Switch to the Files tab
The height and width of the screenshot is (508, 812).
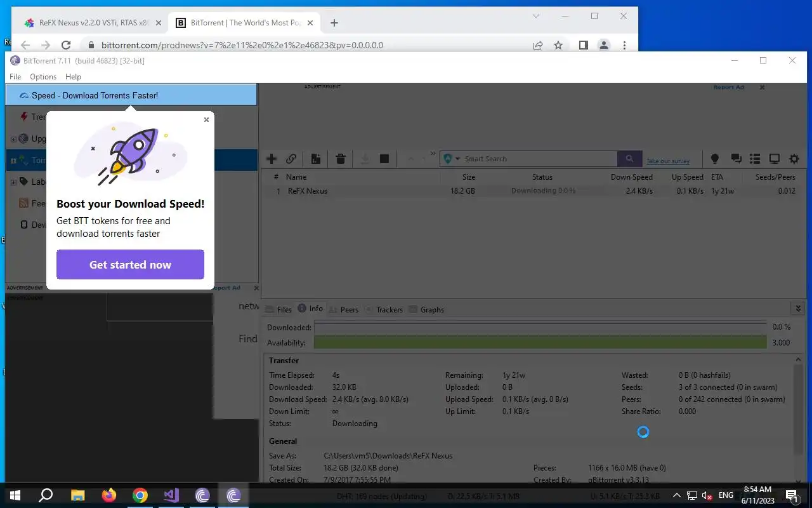(278, 309)
